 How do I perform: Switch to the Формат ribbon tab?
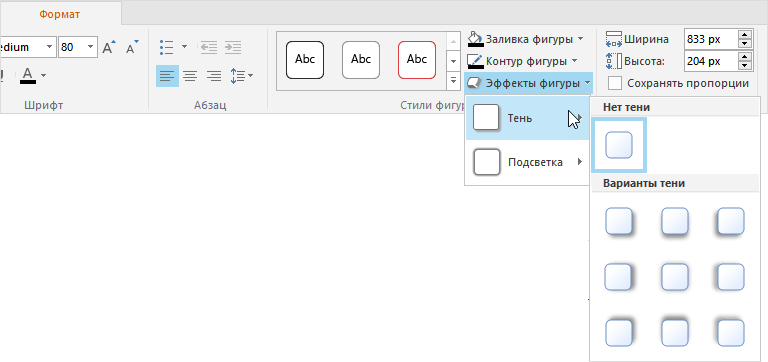60,14
